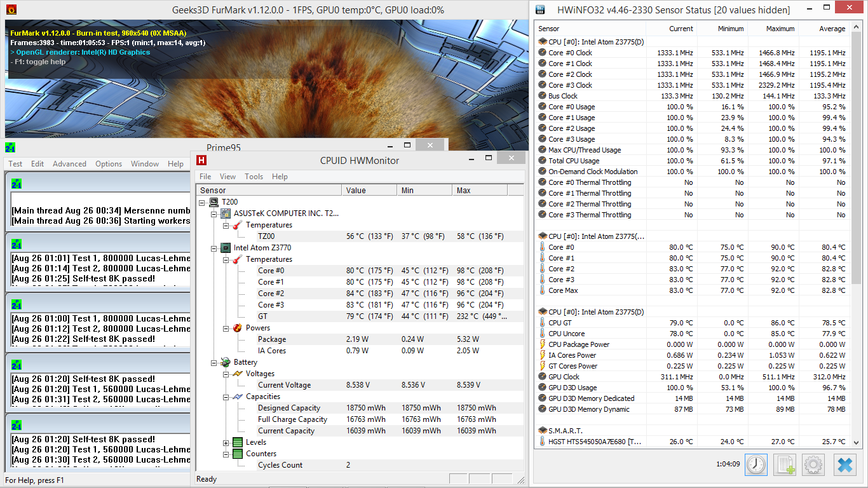868x488 pixels.
Task: Click the lightning icon beside CPU Package Power
Action: click(543, 344)
